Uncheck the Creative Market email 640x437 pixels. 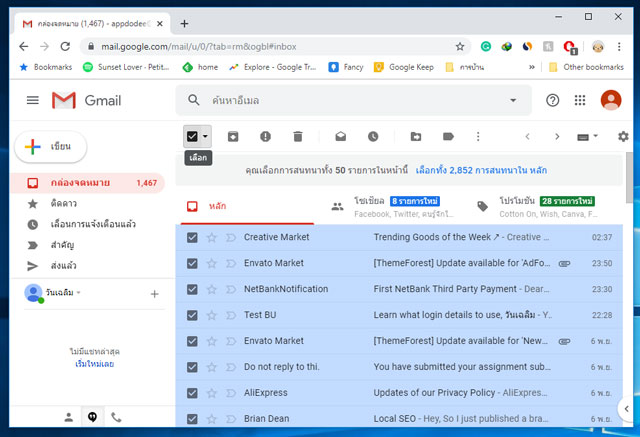tap(192, 237)
